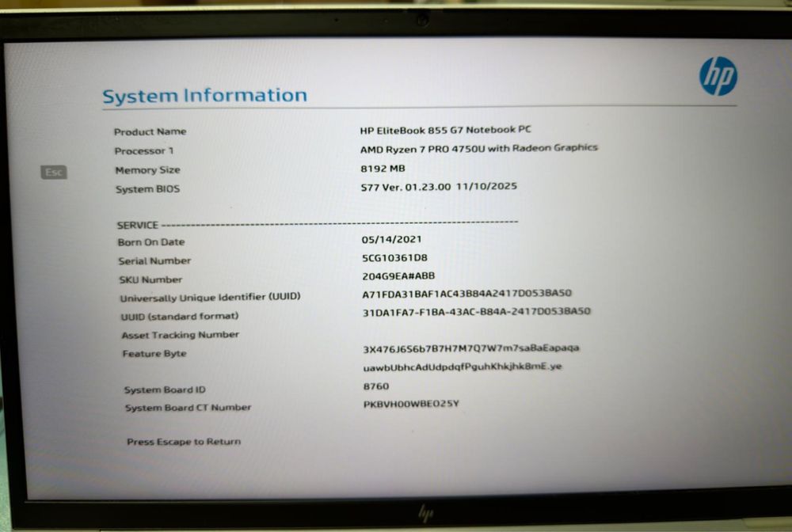Select 'S77 Ver. 01.23.00 11/10/2025' BIOS value

pyautogui.click(x=439, y=187)
